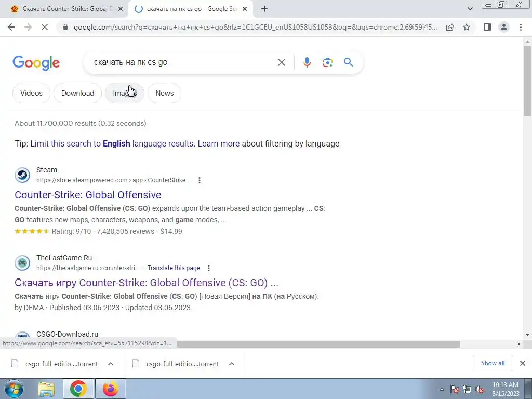Click the magnifier search button

click(348, 62)
